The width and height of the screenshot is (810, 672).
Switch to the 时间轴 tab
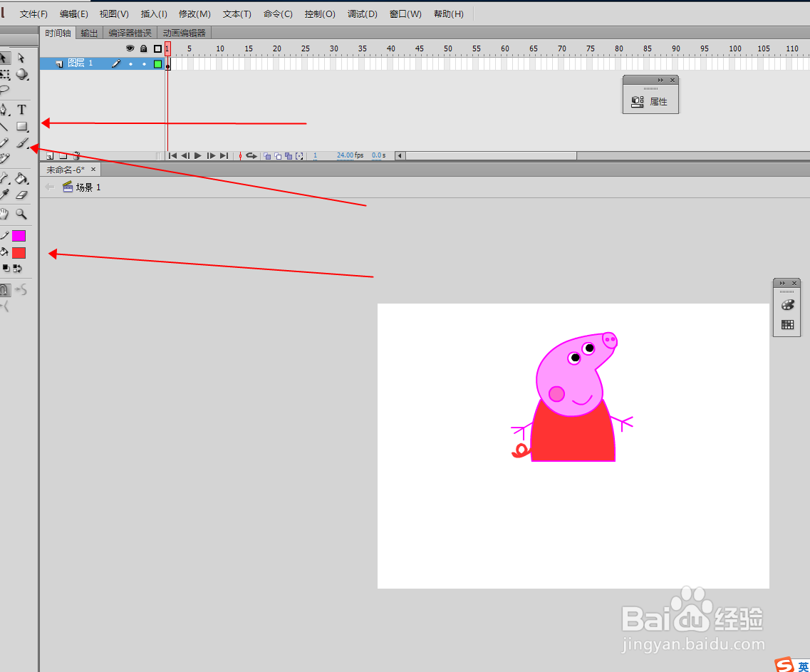(x=58, y=33)
